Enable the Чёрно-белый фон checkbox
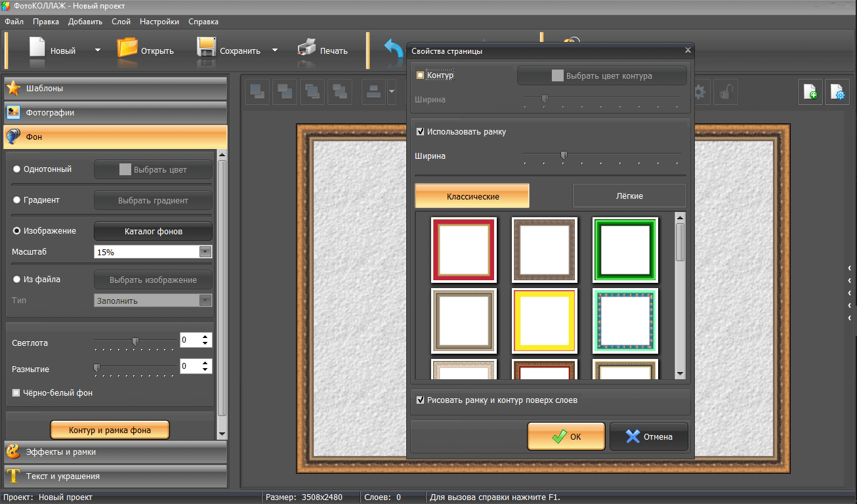 tap(16, 393)
